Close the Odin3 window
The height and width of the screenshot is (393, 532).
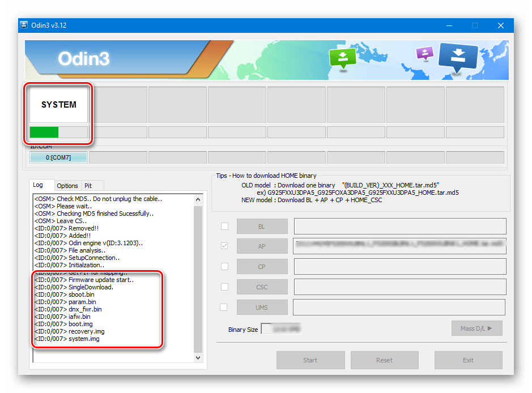tap(501, 25)
